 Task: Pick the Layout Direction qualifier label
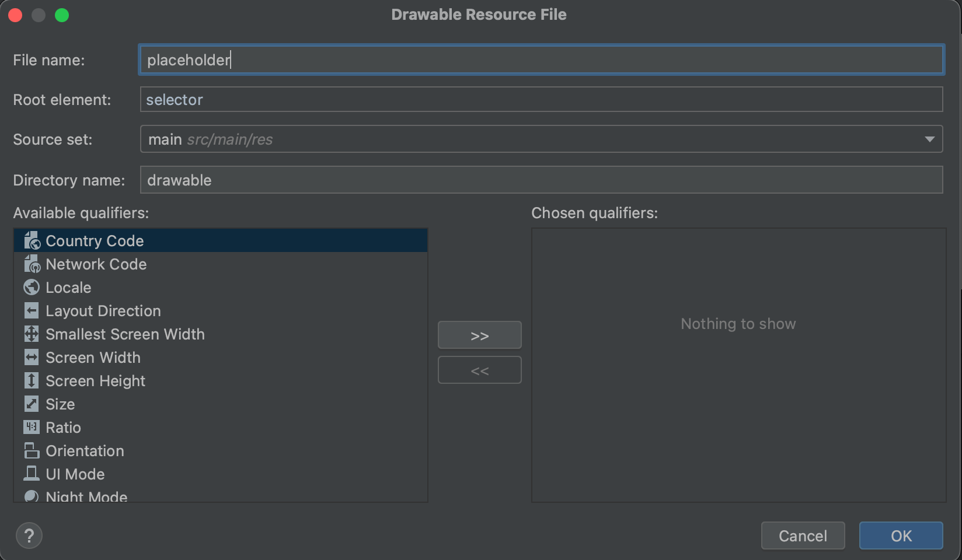tap(103, 311)
